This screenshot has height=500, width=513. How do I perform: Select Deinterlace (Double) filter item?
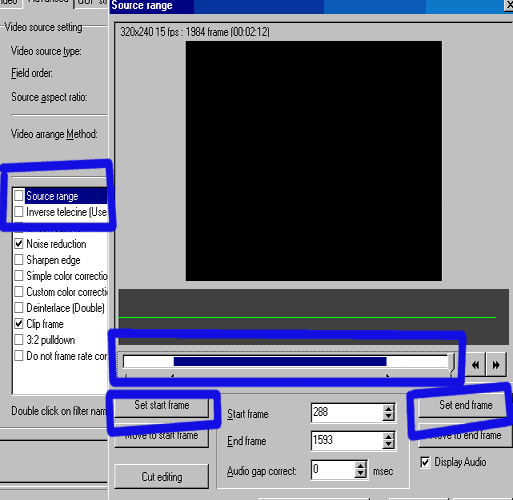tap(65, 308)
